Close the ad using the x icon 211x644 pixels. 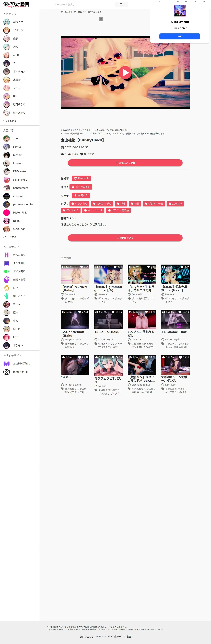101,19
